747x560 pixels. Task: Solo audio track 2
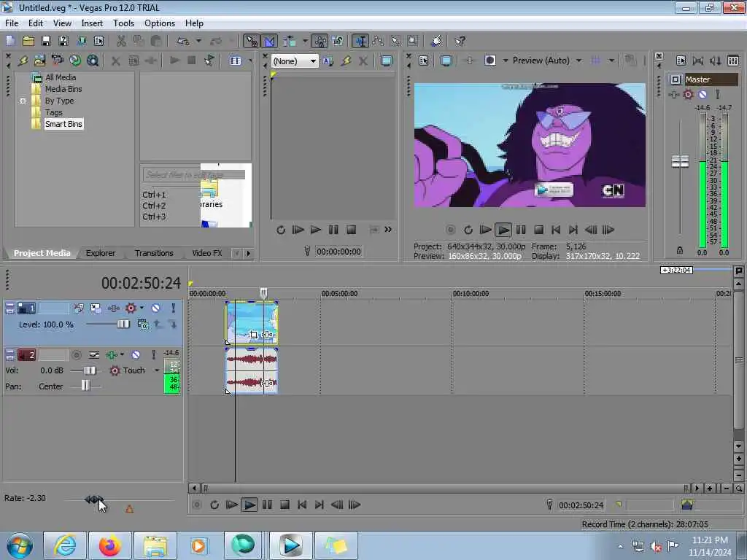[153, 355]
